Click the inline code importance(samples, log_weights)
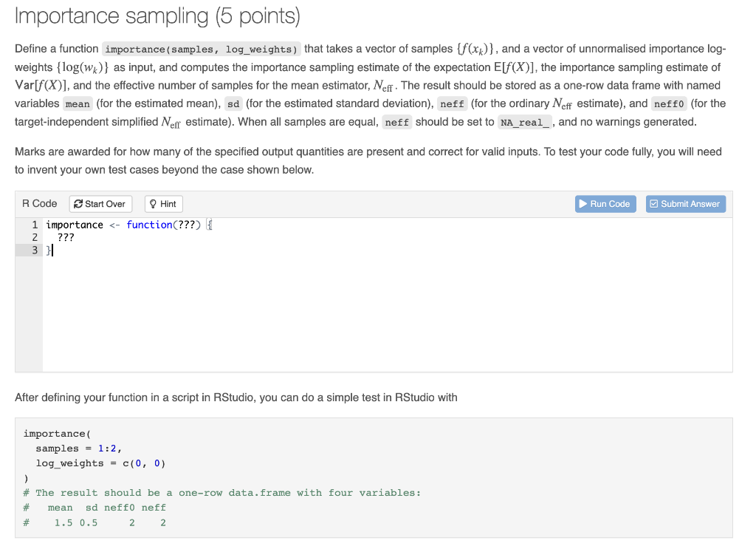Screen dimensions: 756x549 click(202, 49)
